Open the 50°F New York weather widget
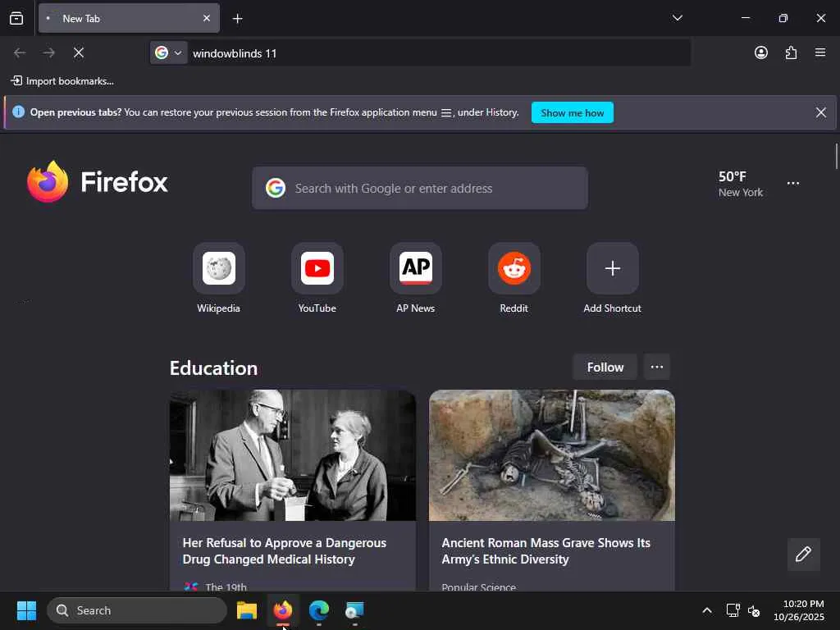The image size is (840, 630). pos(741,184)
